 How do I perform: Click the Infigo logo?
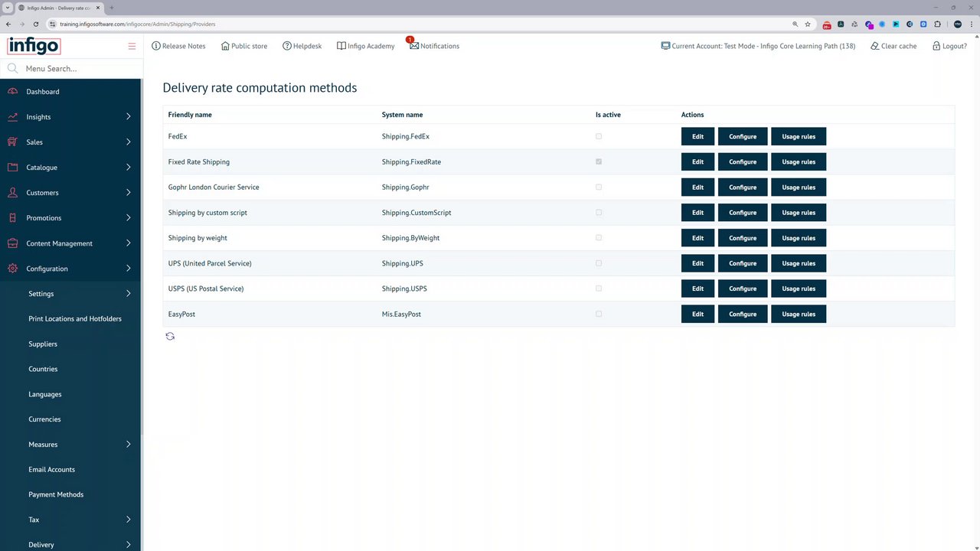pyautogui.click(x=34, y=46)
